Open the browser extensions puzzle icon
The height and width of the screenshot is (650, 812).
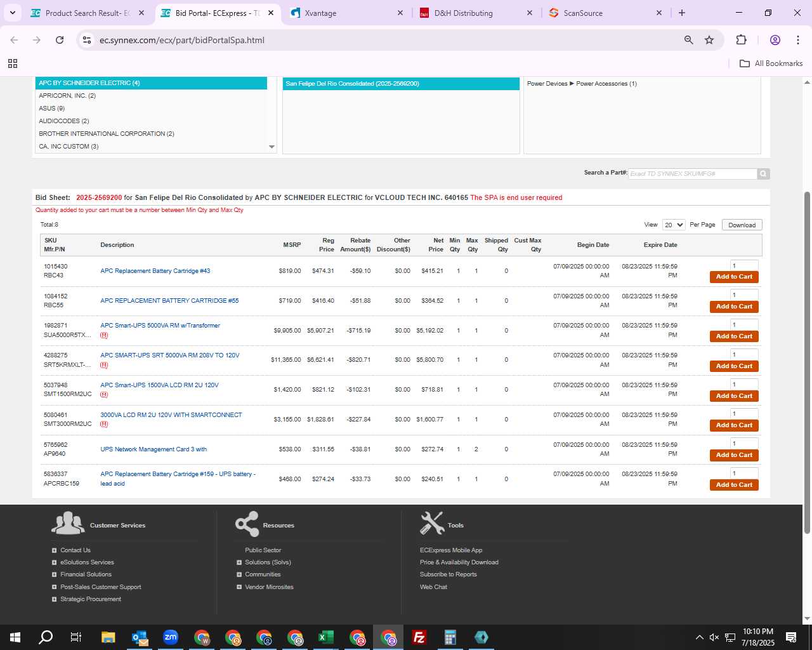(x=741, y=40)
